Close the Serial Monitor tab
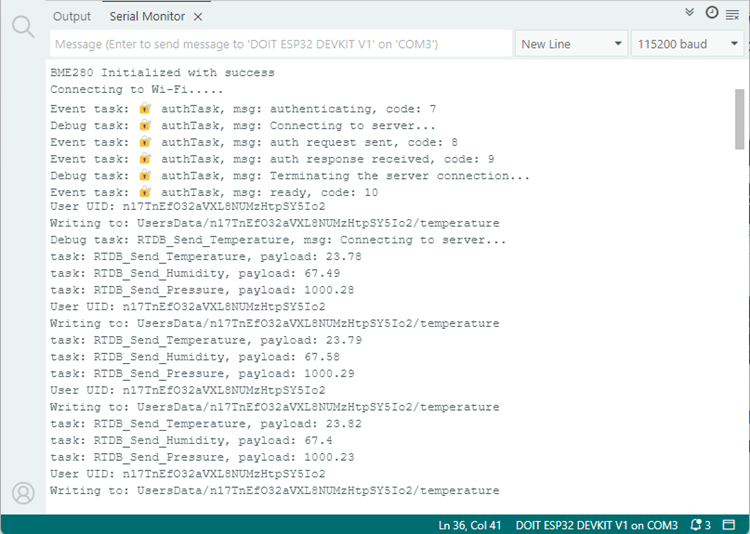Image resolution: width=750 pixels, height=534 pixels. [198, 16]
